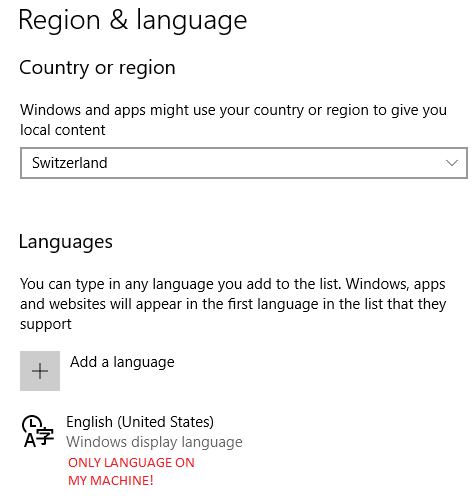This screenshot has width=475, height=501.
Task: Click the 'Switzerland' text in the combo box
Action: click(70, 163)
